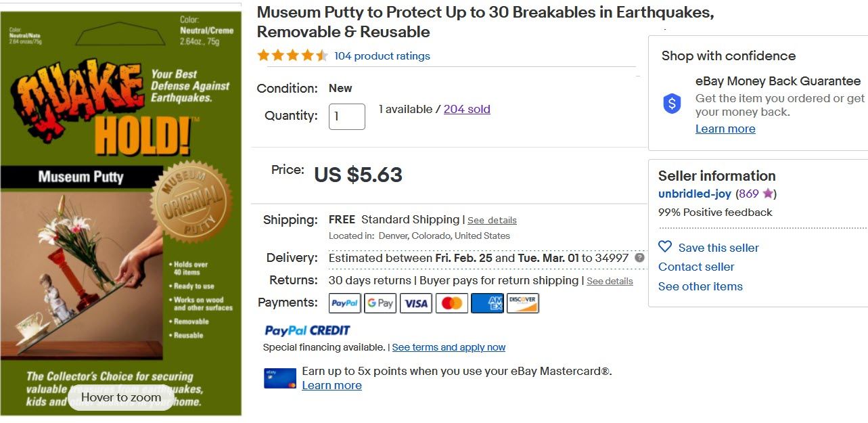868x423 pixels.
Task: Click See other items link
Action: click(700, 286)
